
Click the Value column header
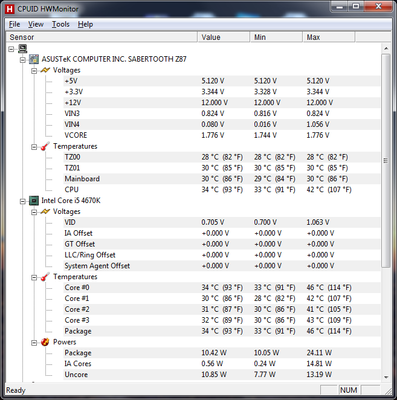point(224,37)
